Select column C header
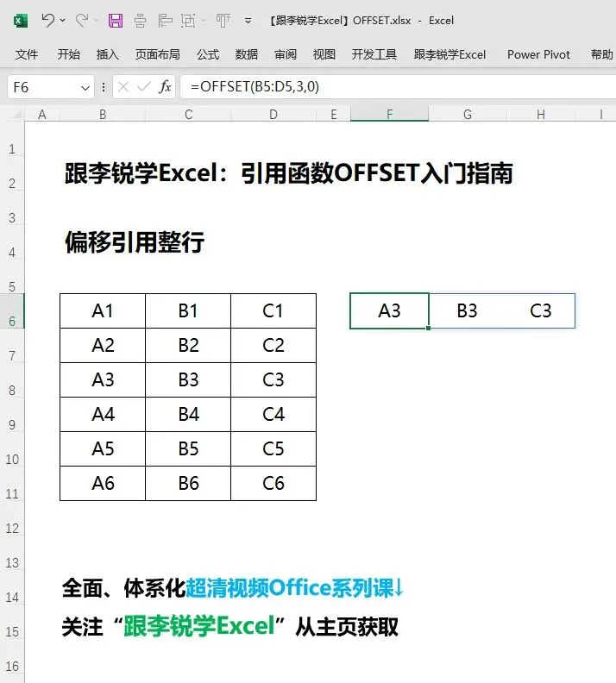Screen dimensions: 616x683 188,115
